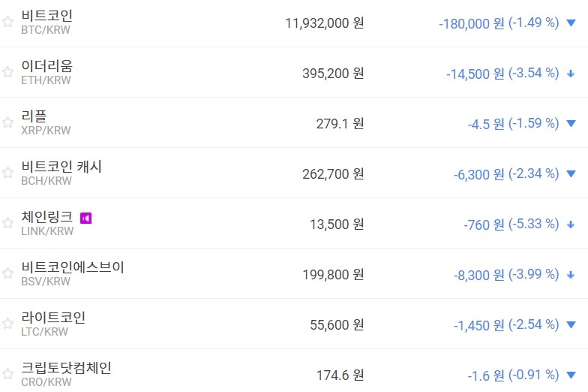Click down triangle on Bitcoin Cash row

[x=571, y=174]
